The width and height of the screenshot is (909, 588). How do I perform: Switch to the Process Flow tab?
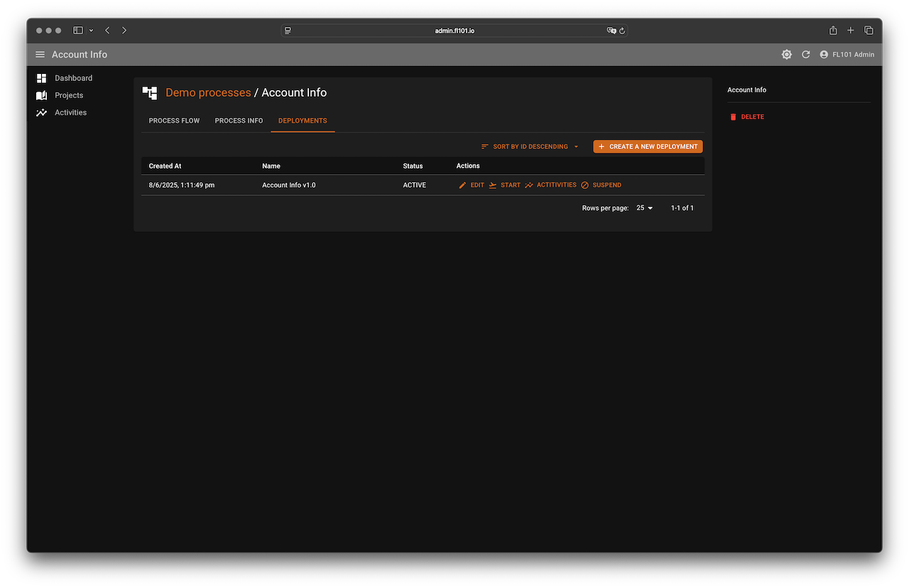point(174,121)
